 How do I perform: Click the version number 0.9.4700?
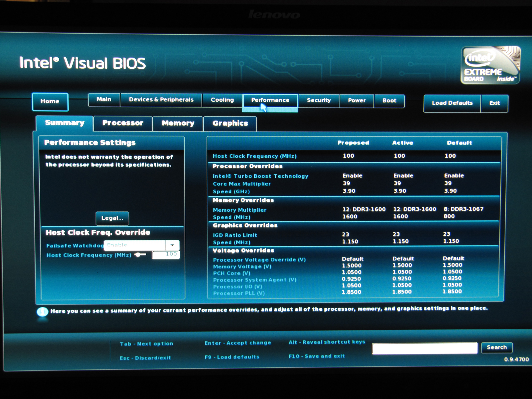(516, 360)
